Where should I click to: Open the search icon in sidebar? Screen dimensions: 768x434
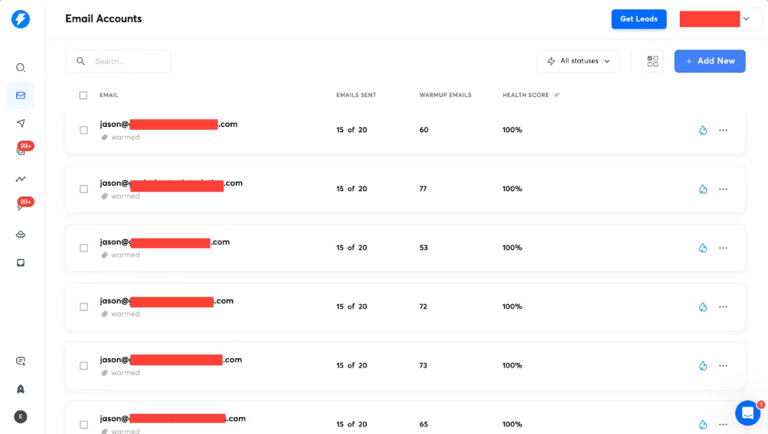click(x=21, y=68)
